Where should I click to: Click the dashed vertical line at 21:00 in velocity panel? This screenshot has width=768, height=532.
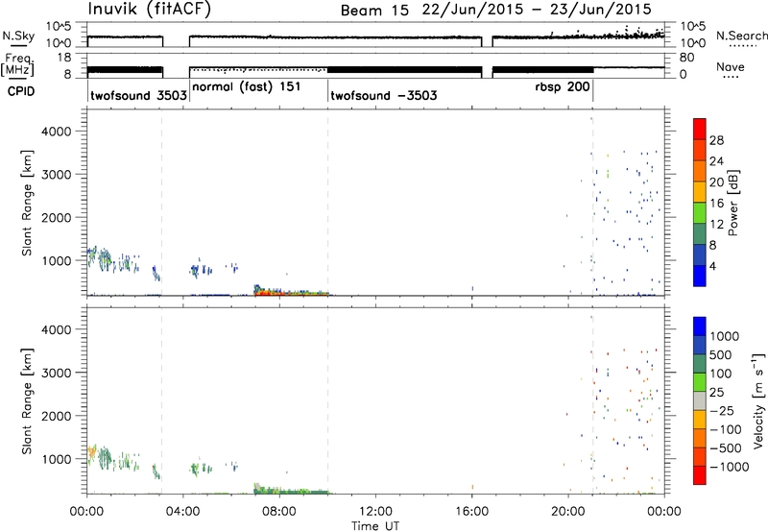point(592,400)
